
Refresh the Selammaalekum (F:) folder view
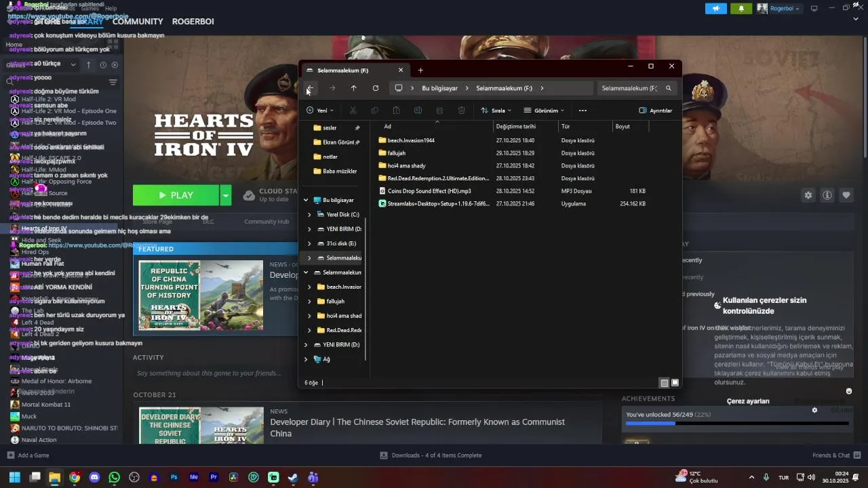pyautogui.click(x=376, y=88)
